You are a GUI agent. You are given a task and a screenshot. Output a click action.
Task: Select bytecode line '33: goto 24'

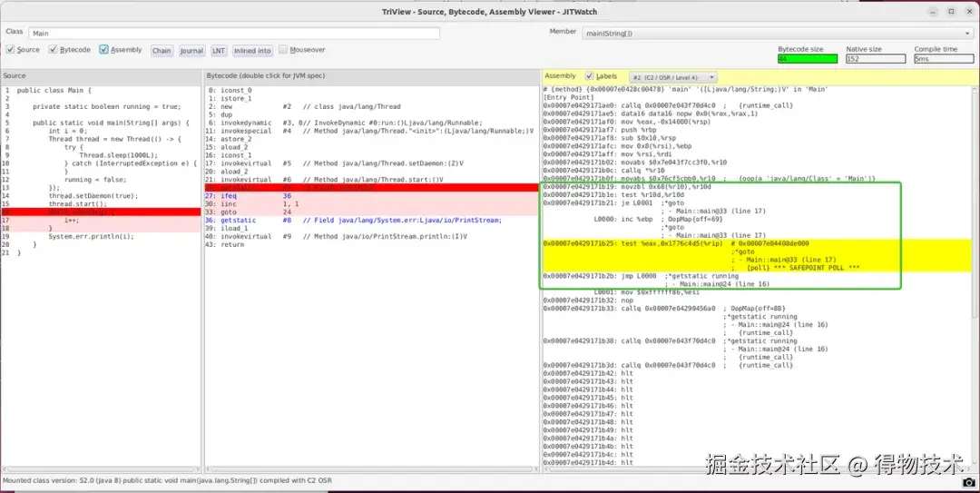click(x=249, y=212)
